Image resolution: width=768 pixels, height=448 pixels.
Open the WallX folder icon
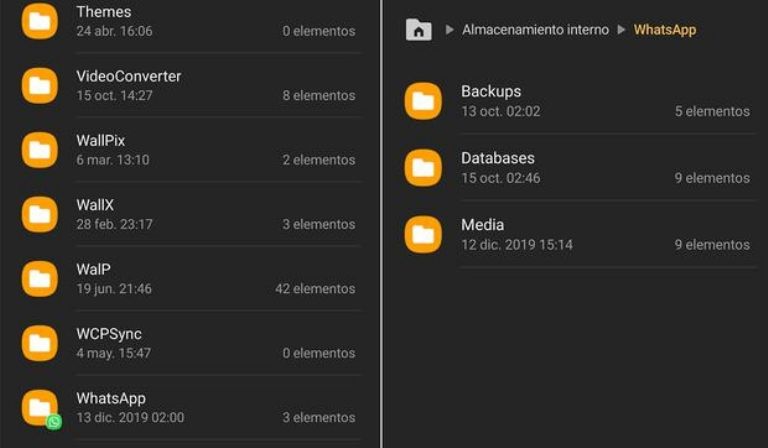pos(40,214)
